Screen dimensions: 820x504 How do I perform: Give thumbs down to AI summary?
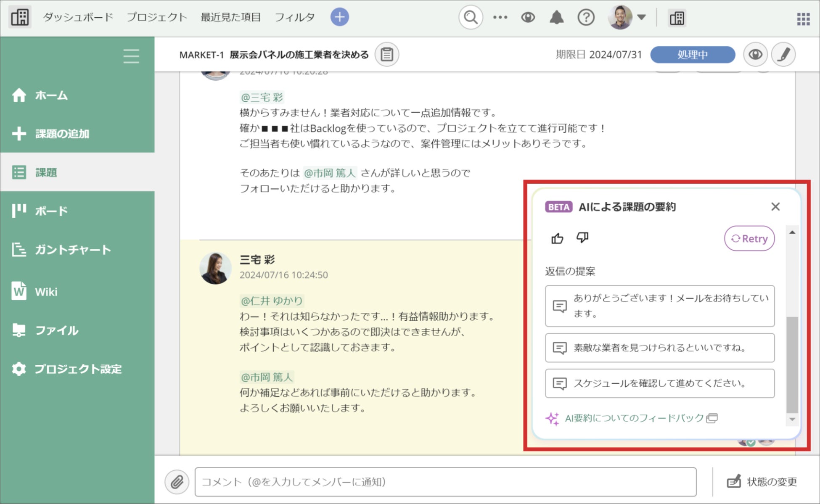coord(582,238)
